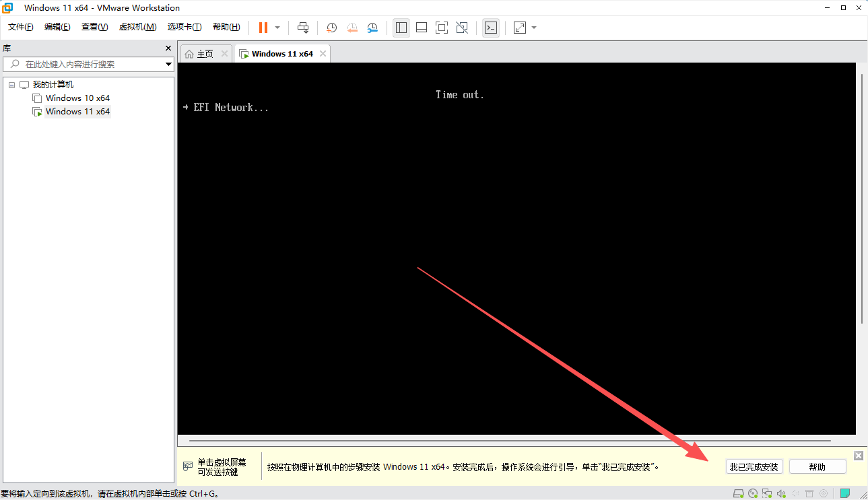The image size is (868, 500).
Task: Click the VM icon beside Windows 10 x64
Action: pos(38,98)
